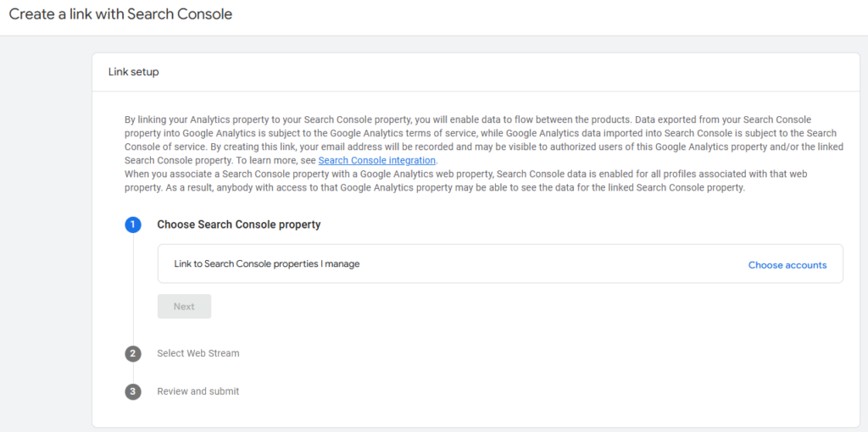Click the Choose Search Console property heading
Image resolution: width=868 pixels, height=432 pixels.
click(239, 224)
